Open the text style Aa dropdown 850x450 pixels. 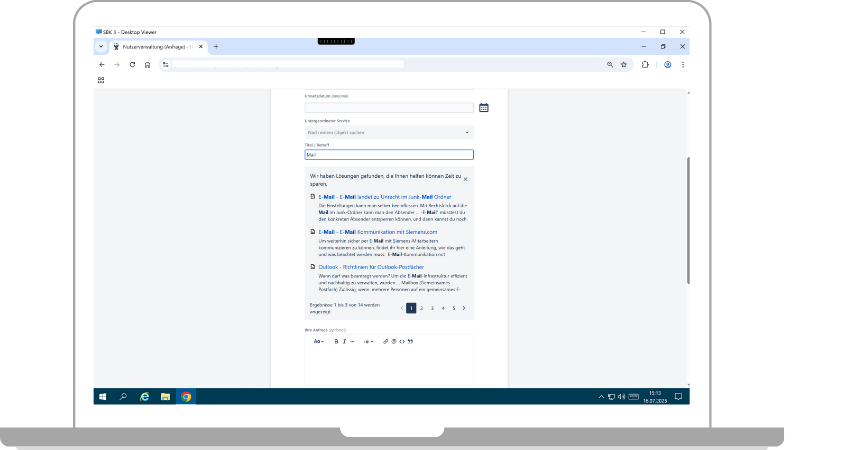coord(319,342)
